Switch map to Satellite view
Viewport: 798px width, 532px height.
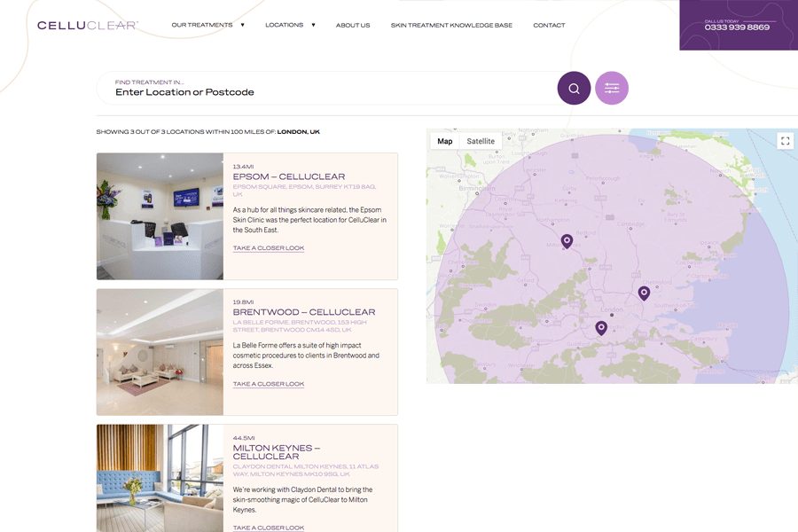click(x=481, y=141)
